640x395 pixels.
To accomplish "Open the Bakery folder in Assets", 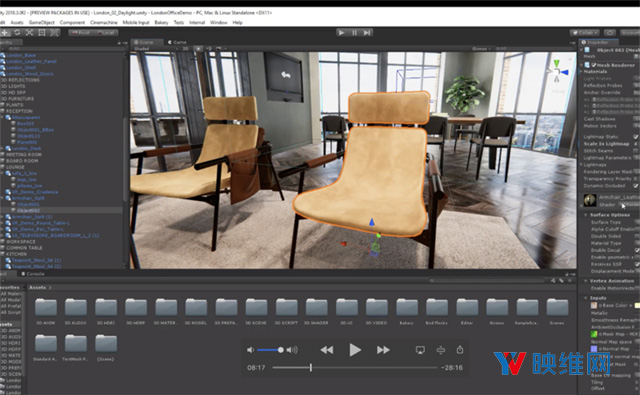I will (x=407, y=311).
